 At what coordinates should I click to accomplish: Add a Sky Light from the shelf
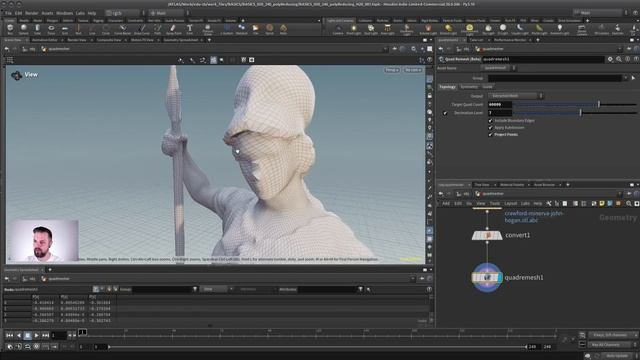pyautogui.click(x=488, y=29)
